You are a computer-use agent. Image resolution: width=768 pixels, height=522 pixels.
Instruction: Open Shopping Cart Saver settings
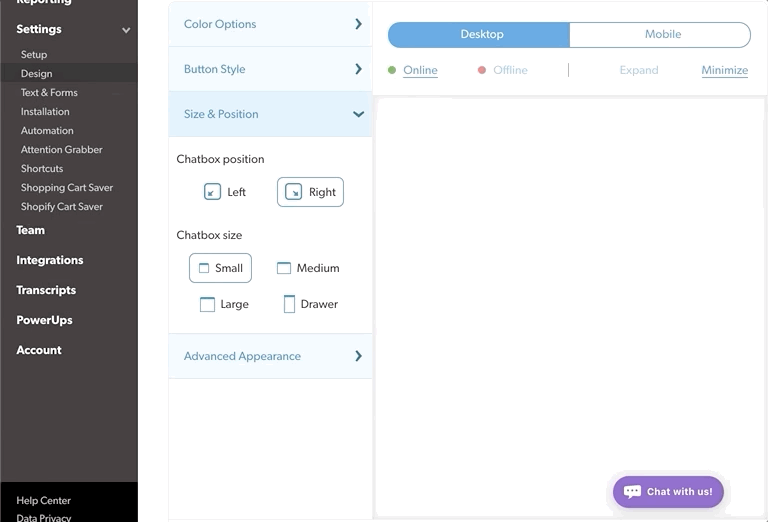tap(67, 188)
